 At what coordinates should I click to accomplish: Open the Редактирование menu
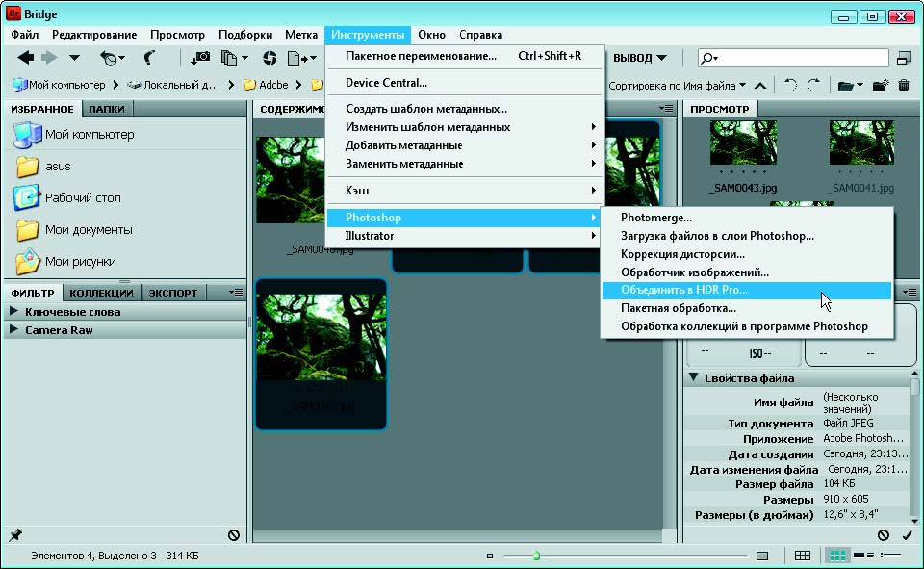pos(94,35)
